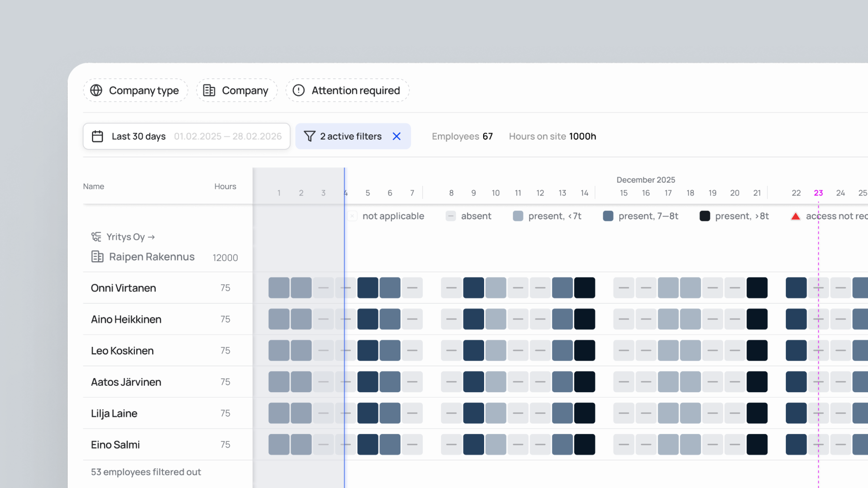This screenshot has height=488, width=868.
Task: Click the Employees 67 summary
Action: point(462,136)
